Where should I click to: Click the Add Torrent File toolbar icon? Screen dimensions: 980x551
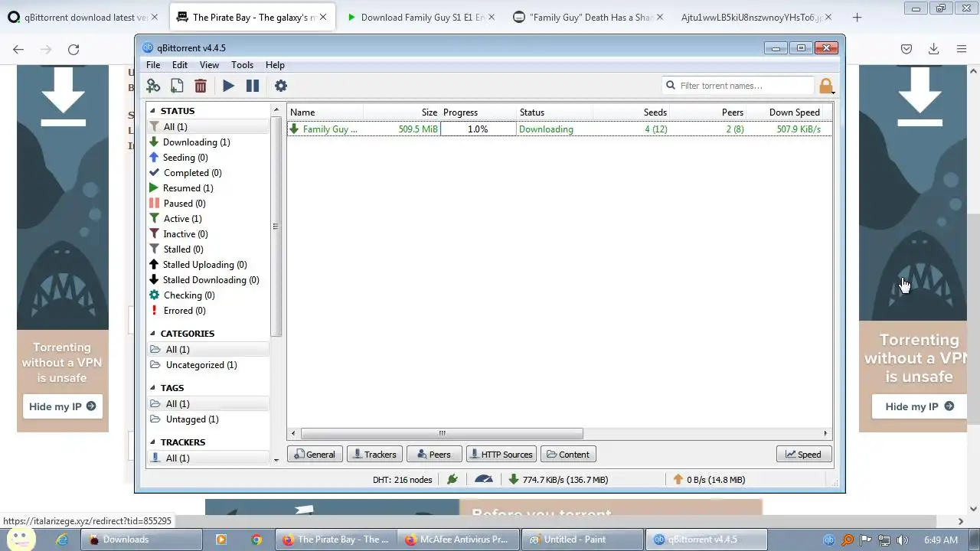177,86
